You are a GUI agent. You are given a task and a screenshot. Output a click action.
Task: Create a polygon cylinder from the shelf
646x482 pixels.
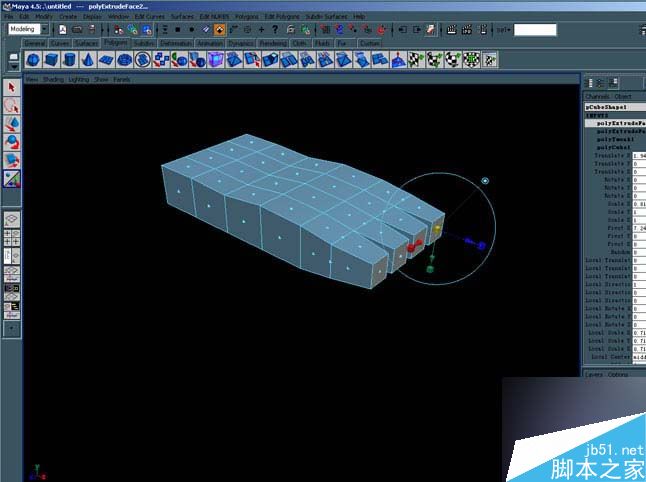tap(69, 60)
